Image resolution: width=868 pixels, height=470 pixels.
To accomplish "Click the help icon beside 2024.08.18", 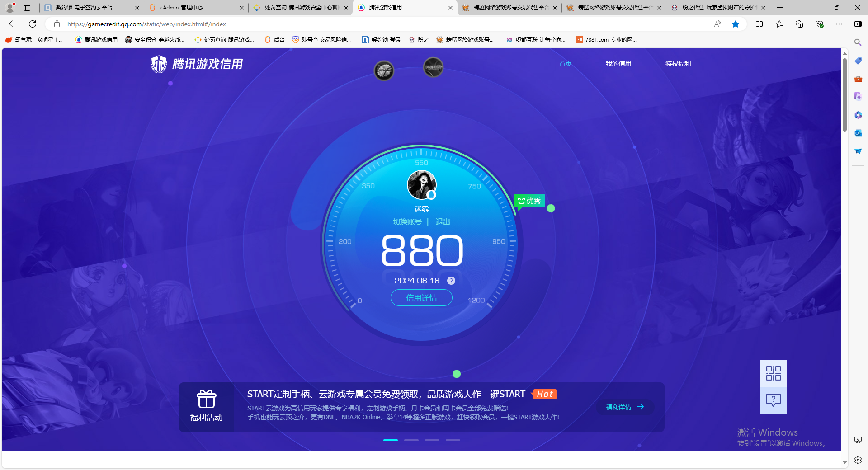I will pyautogui.click(x=451, y=280).
